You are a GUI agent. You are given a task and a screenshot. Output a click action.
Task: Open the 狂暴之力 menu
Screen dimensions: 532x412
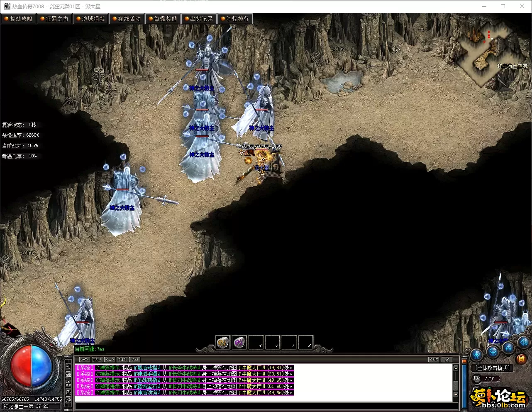(55, 19)
